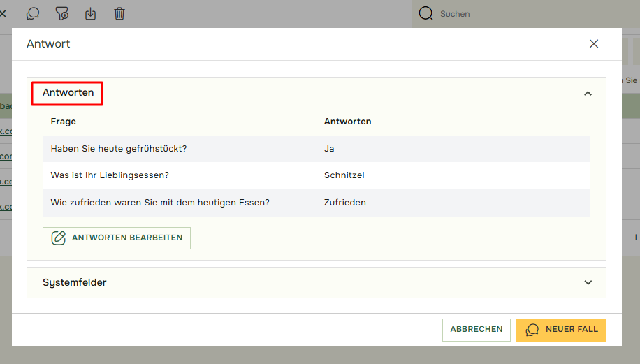Click the trash delete icon in toolbar
Screen dimensions: 640x364
119,13
